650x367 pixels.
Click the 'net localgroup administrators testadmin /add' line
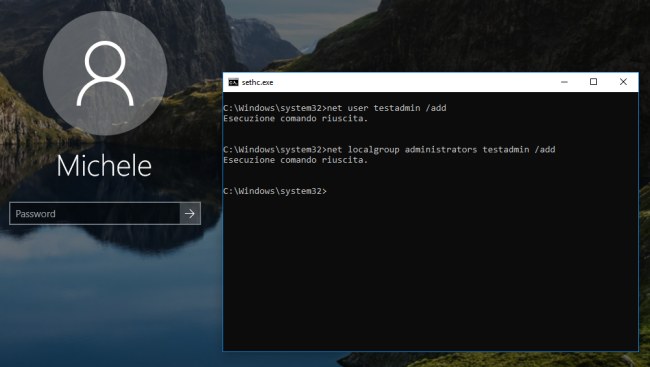click(x=389, y=149)
